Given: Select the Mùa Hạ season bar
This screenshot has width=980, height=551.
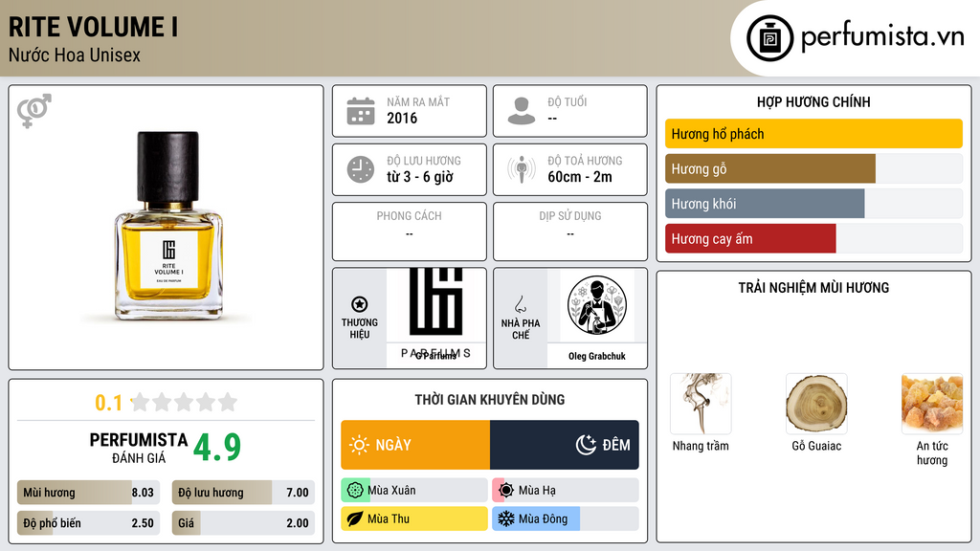Looking at the screenshot, I should point(566,491).
